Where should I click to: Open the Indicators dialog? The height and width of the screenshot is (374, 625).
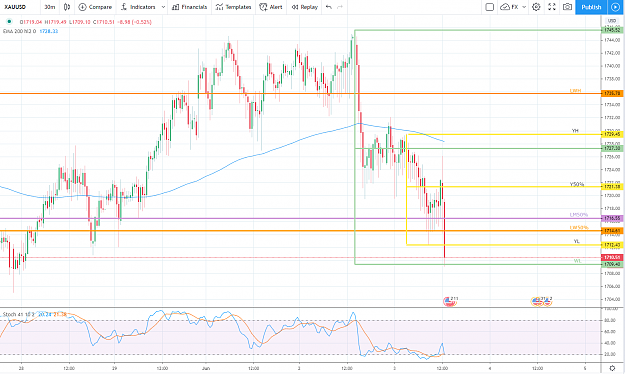138,7
